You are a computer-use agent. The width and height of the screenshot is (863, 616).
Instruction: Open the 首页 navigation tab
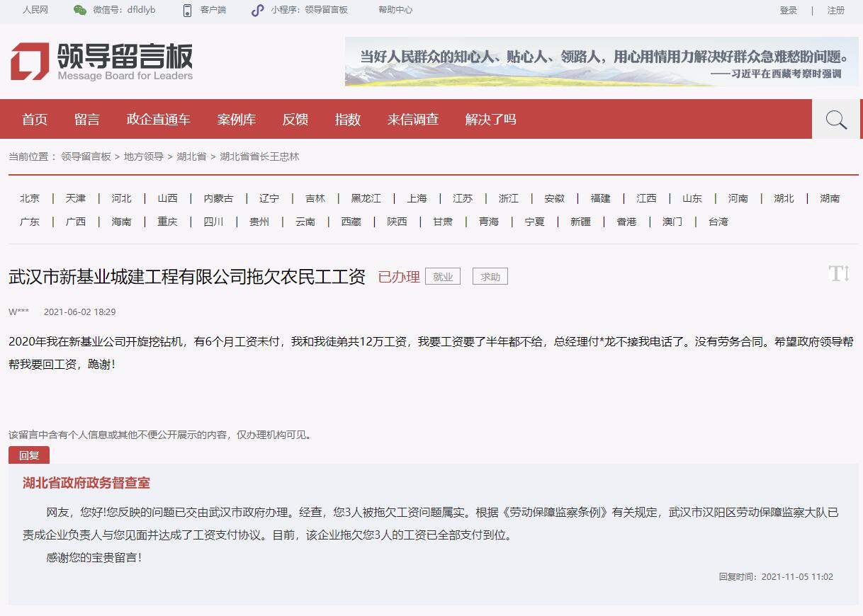point(35,120)
